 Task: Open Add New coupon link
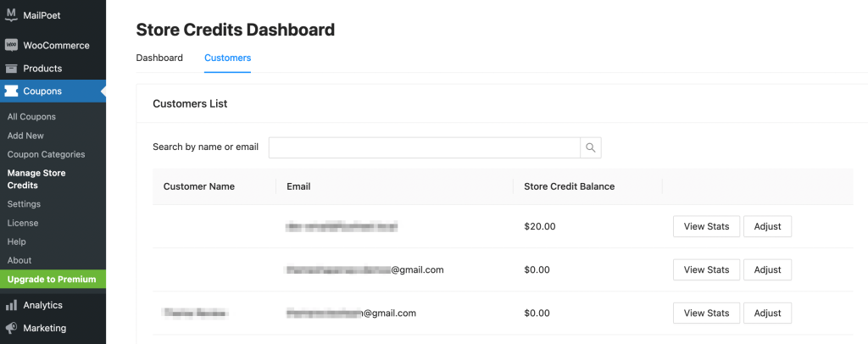(x=25, y=136)
